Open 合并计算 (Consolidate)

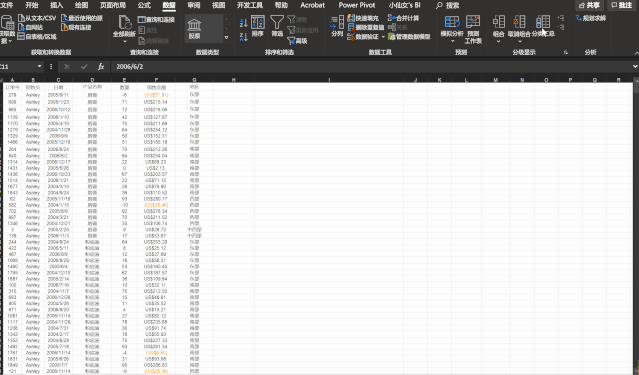pos(403,18)
